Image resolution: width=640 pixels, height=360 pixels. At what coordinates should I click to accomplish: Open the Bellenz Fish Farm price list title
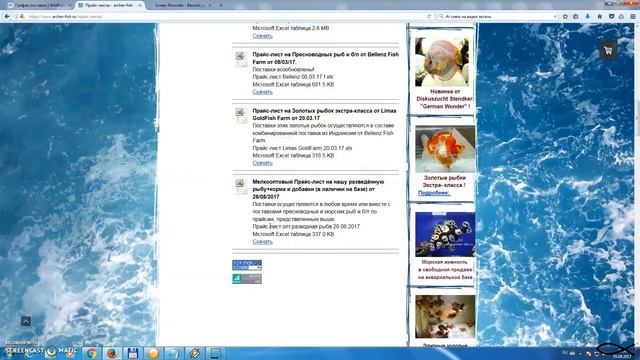(x=325, y=58)
